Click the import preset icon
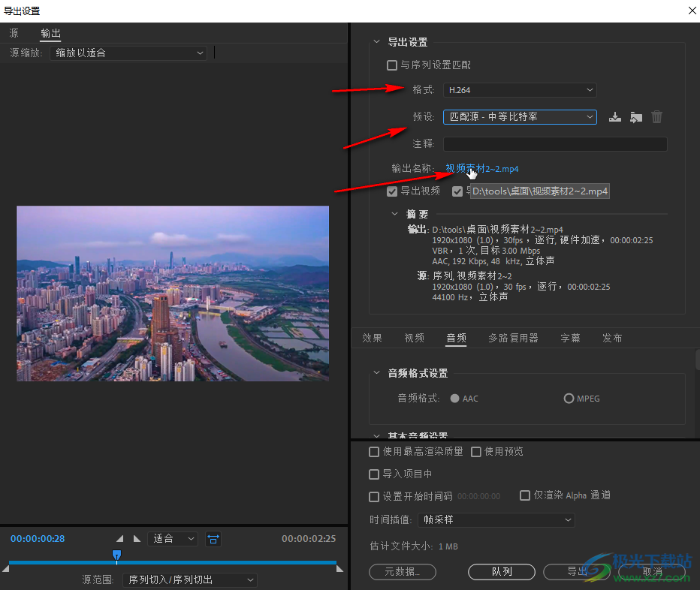Viewport: 700px width, 590px height. tap(636, 117)
